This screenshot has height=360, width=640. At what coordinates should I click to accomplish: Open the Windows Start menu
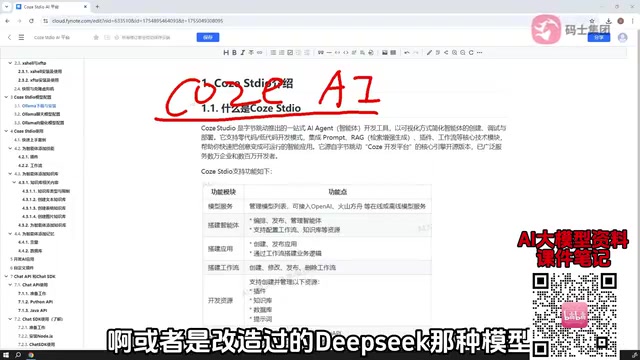click(6, 355)
